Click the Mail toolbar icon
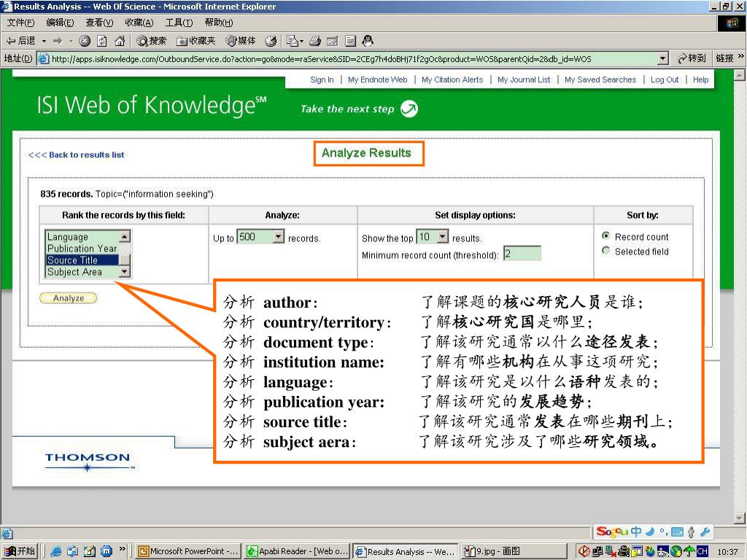747x560 pixels. point(292,41)
